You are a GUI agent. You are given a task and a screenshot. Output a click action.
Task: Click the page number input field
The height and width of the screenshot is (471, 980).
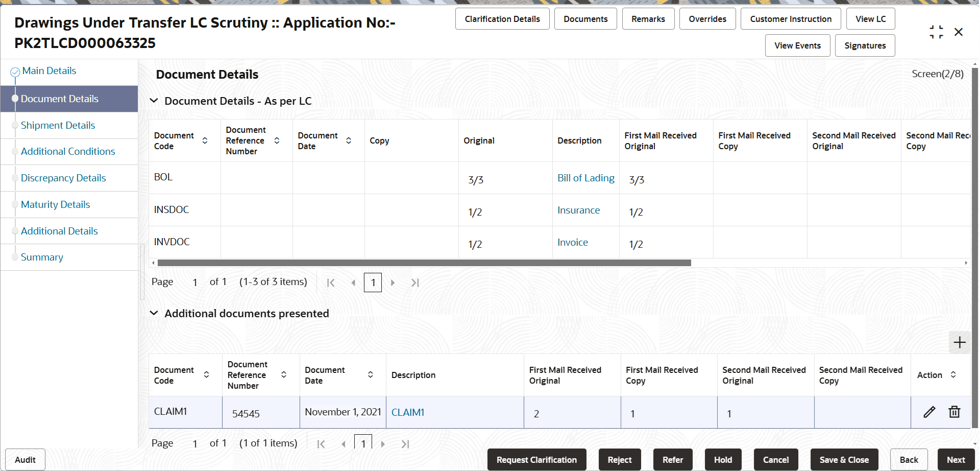click(373, 282)
